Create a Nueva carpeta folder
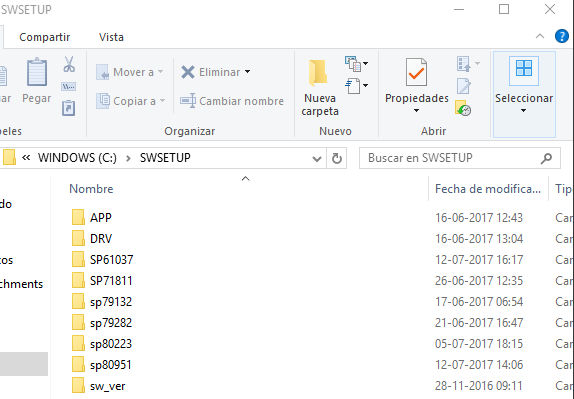574x399 pixels. point(319,87)
